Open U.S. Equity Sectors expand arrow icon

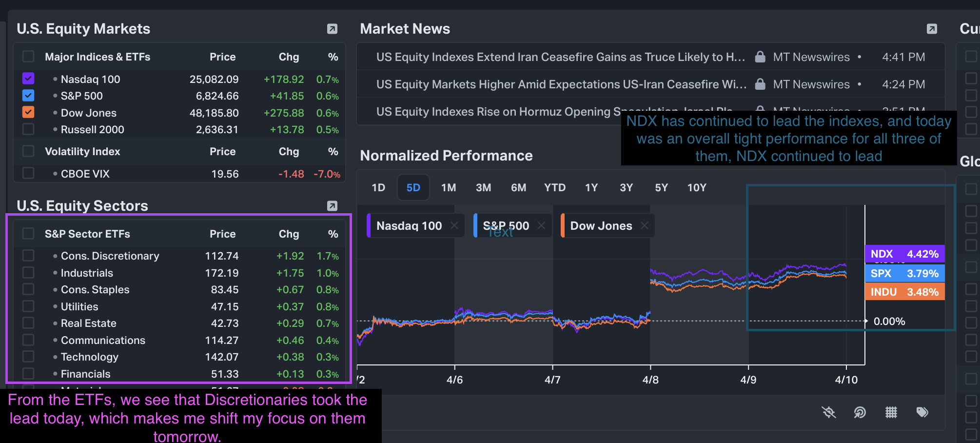click(332, 206)
